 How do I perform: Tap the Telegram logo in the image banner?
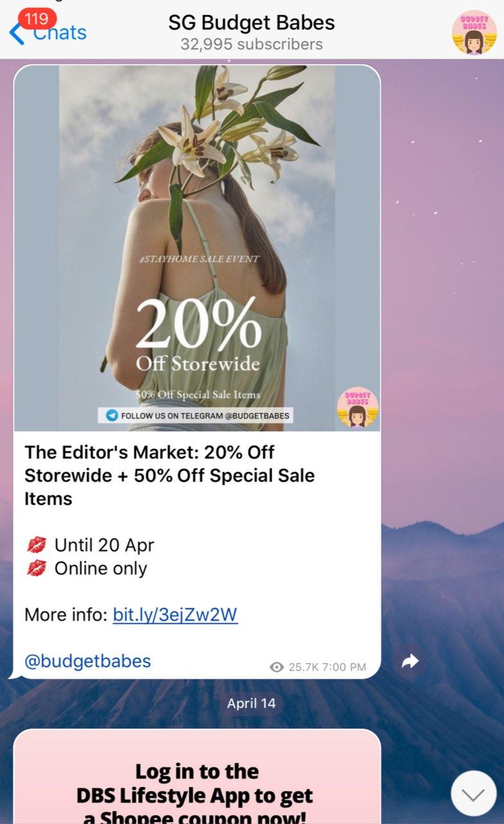click(113, 416)
